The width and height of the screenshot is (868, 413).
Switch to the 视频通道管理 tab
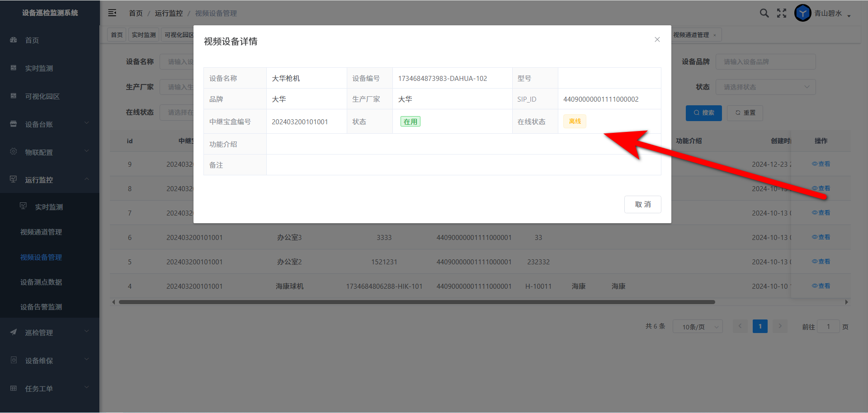coord(691,35)
